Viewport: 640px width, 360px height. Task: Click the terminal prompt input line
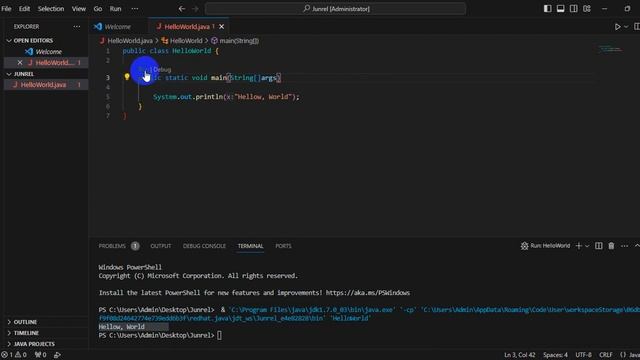(x=160, y=336)
